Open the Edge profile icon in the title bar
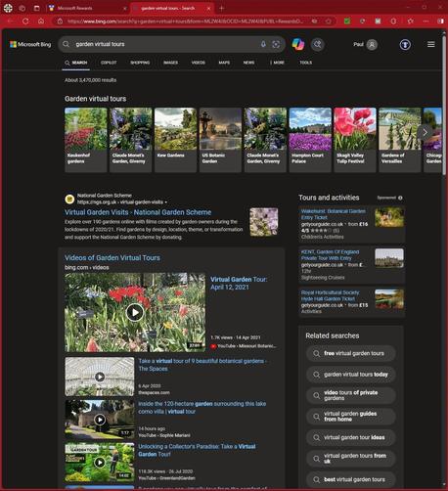 point(8,8)
